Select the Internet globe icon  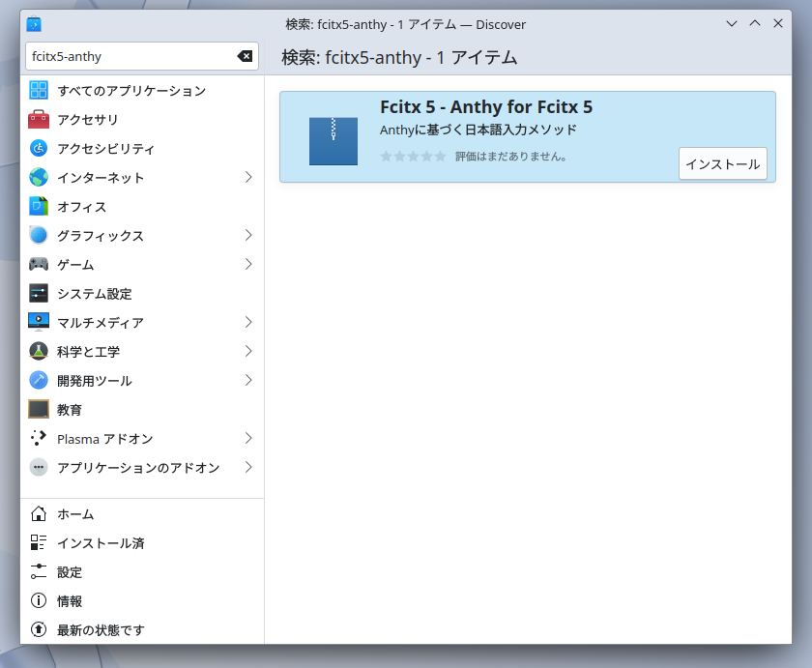(x=39, y=178)
